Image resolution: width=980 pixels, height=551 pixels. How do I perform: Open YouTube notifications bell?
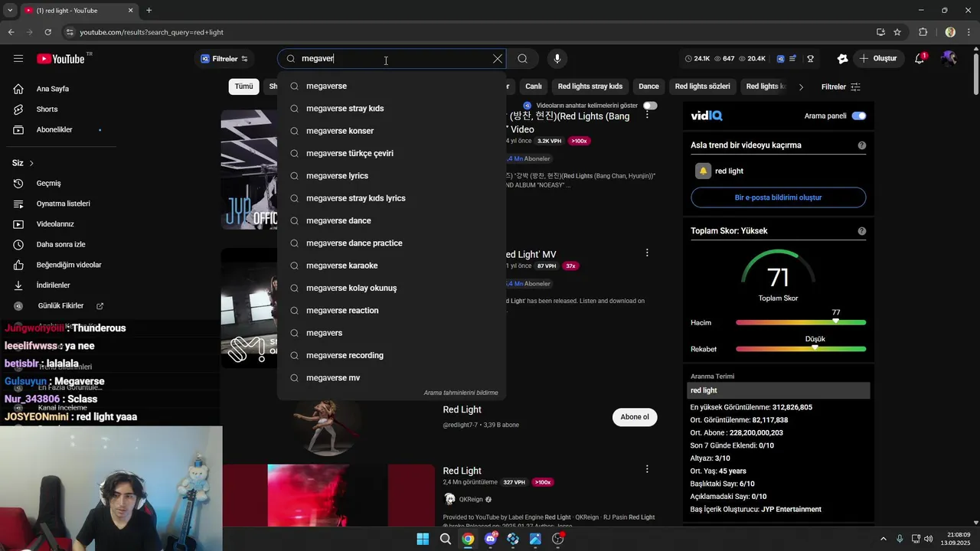tap(921, 59)
